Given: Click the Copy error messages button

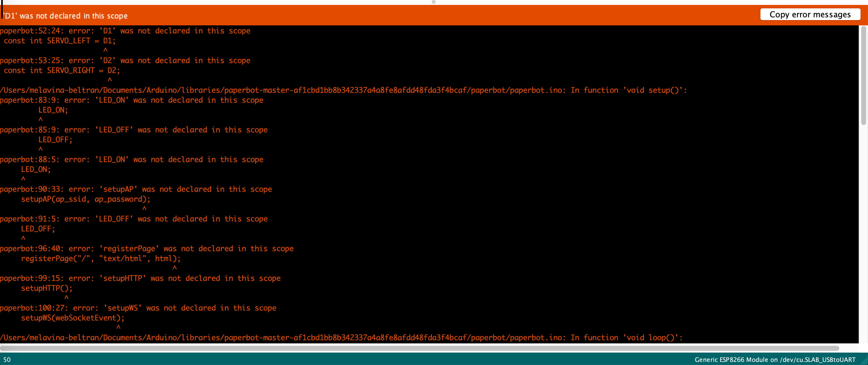Looking at the screenshot, I should tap(810, 15).
